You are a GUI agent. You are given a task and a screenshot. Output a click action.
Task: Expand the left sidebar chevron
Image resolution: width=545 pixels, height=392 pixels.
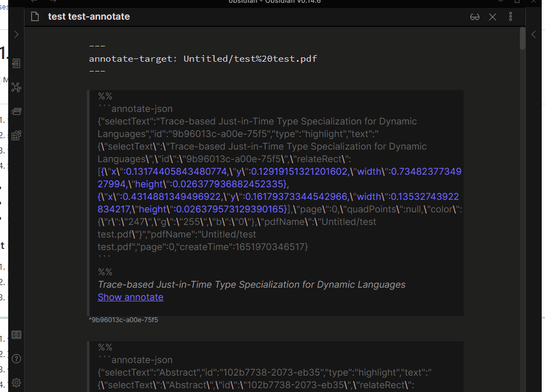click(x=16, y=34)
